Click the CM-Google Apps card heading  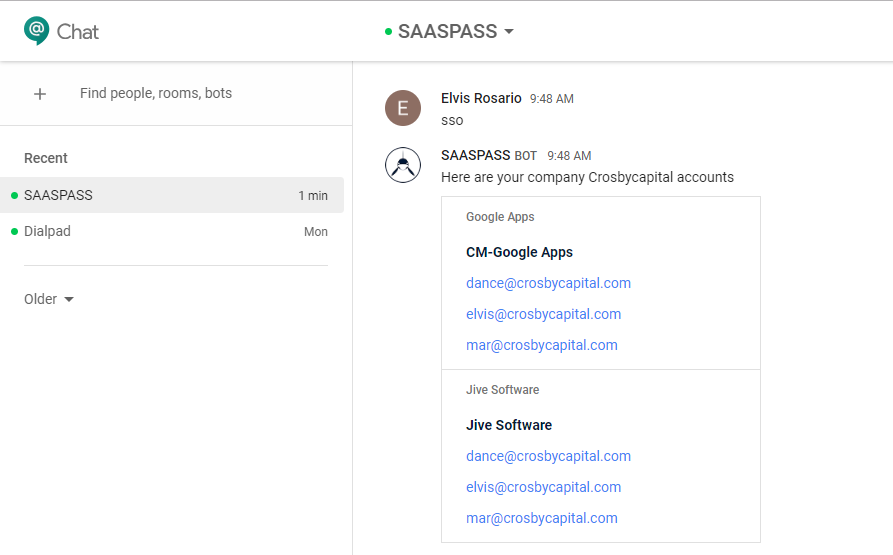pyautogui.click(x=519, y=252)
